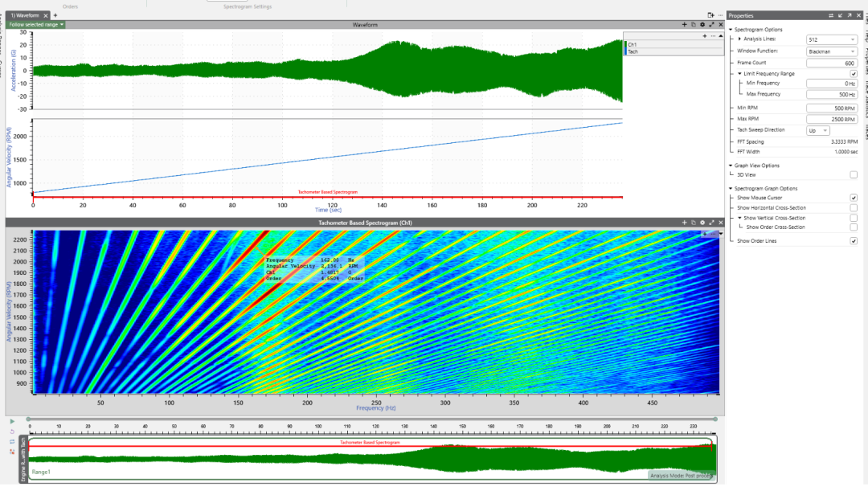Open the Follow selected range dropdown button
The image size is (868, 491).
(x=36, y=25)
